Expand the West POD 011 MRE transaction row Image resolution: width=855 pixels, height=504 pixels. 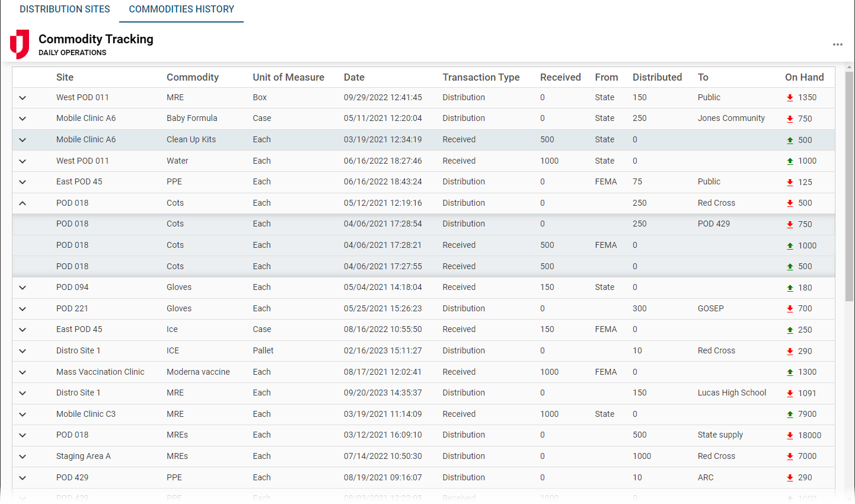tap(23, 97)
